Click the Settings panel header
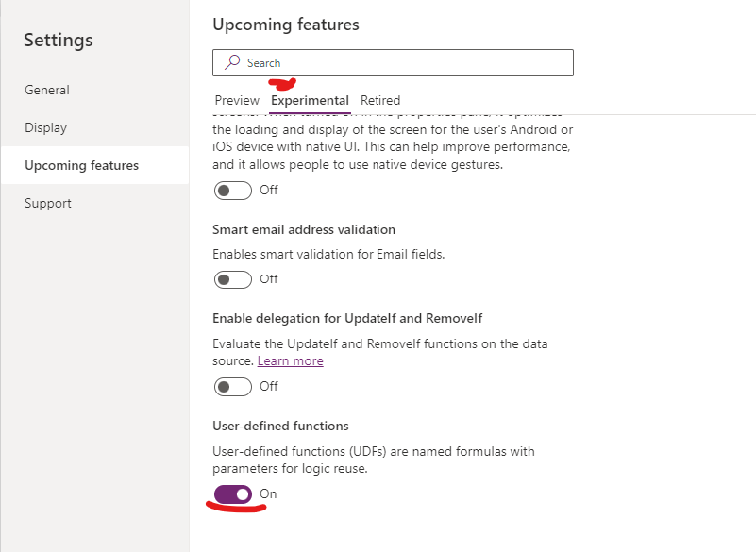The image size is (756, 552). 59,40
